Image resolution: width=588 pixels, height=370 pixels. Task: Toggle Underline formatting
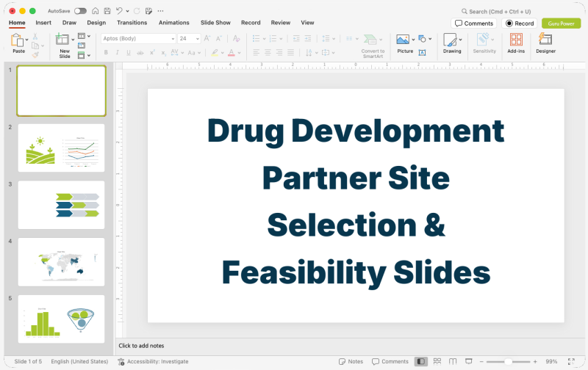pyautogui.click(x=129, y=52)
